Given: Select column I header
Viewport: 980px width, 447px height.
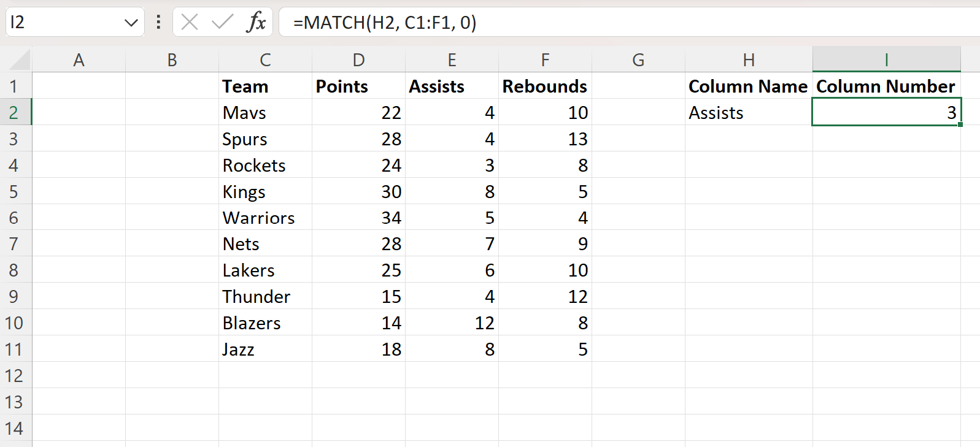Looking at the screenshot, I should 886,60.
